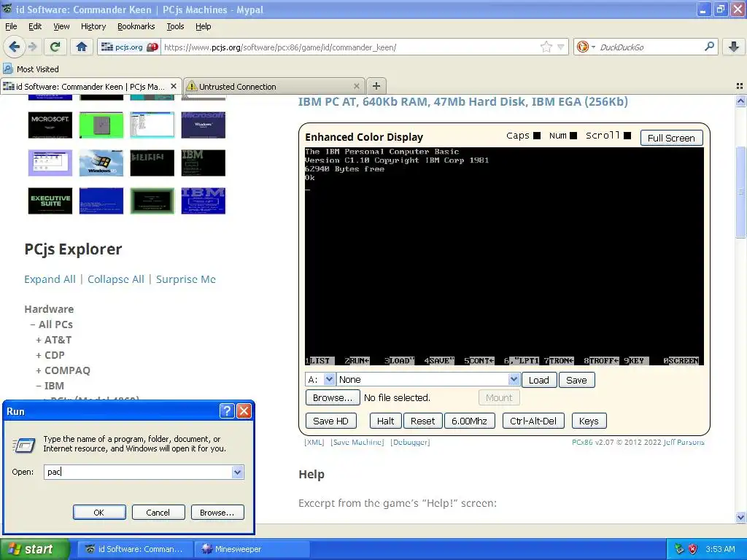Open the Bookmarks menu
This screenshot has height=560, width=747.
tap(136, 26)
